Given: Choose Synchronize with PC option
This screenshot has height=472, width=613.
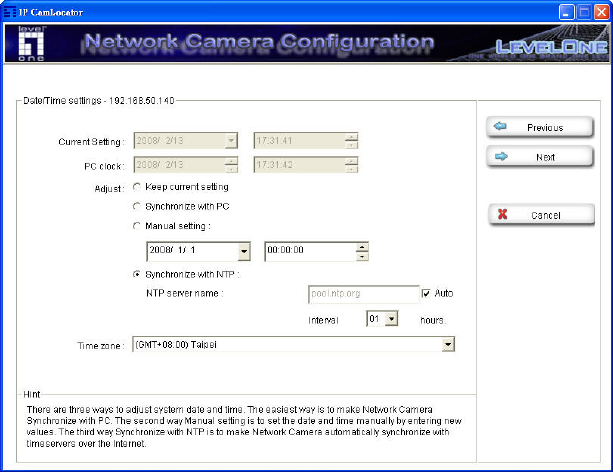Looking at the screenshot, I should [x=136, y=206].
